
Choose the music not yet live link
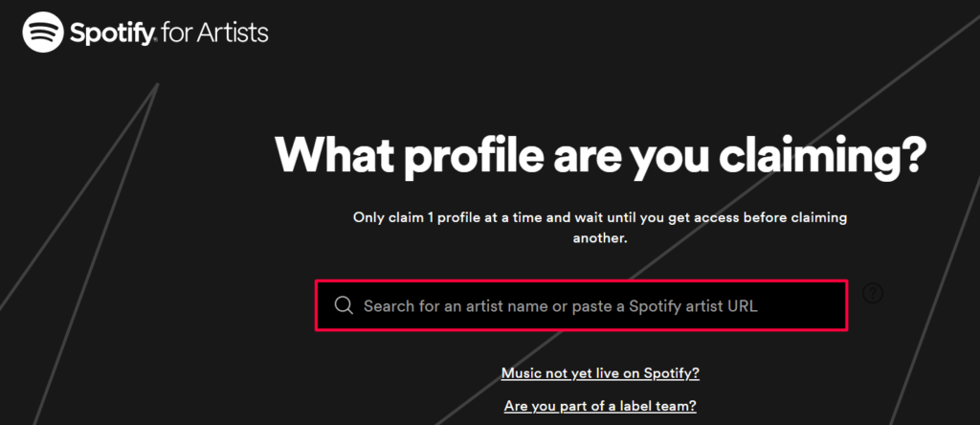[600, 373]
